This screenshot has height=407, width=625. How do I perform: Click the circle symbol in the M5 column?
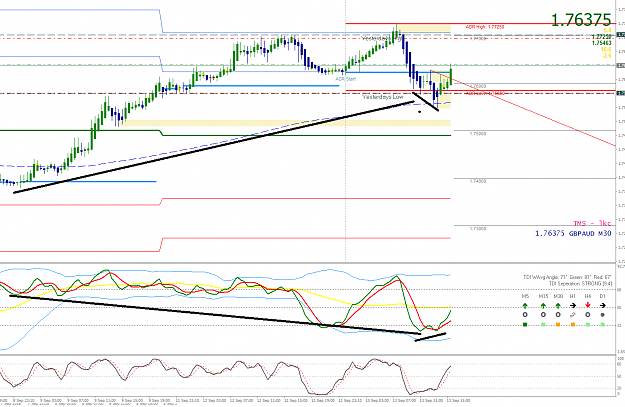[525, 315]
